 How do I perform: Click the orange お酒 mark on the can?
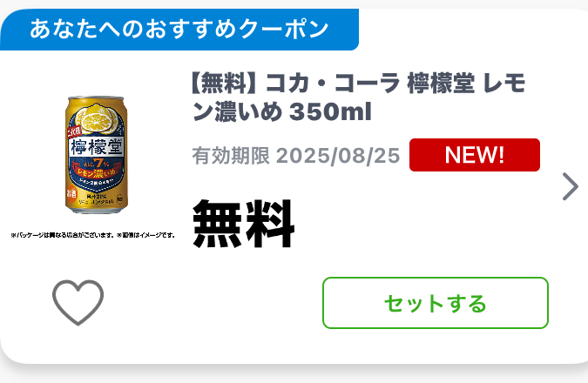point(71,193)
